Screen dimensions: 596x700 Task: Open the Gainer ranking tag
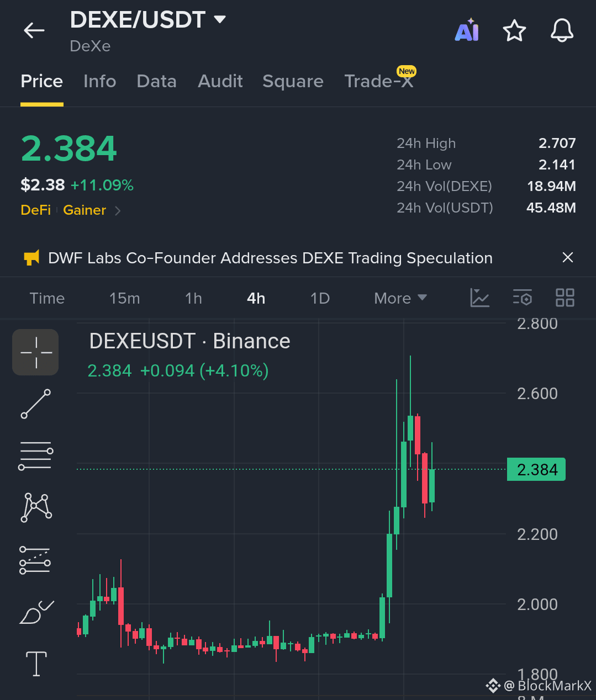[85, 210]
